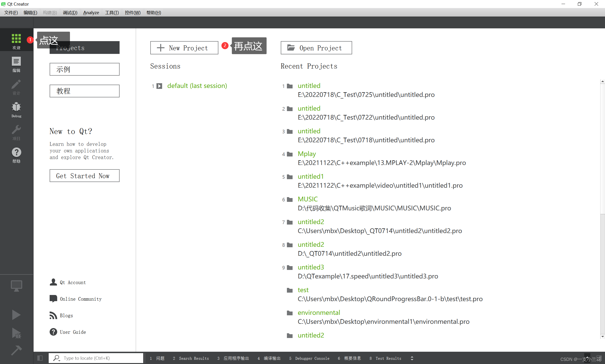This screenshot has width=605, height=364.
Task: Start debugging with the bug-play icon
Action: coord(17,333)
